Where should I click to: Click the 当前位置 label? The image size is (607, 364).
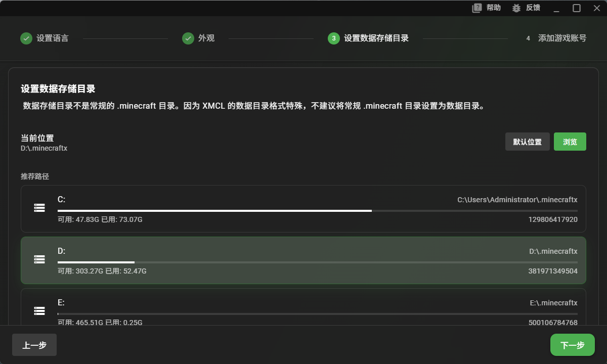(x=37, y=138)
